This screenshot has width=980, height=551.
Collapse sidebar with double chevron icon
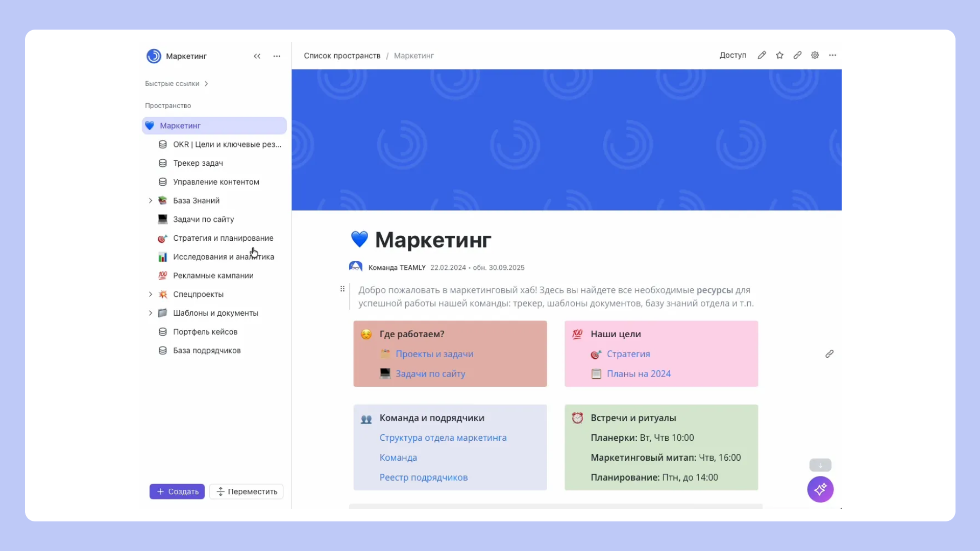pyautogui.click(x=257, y=56)
